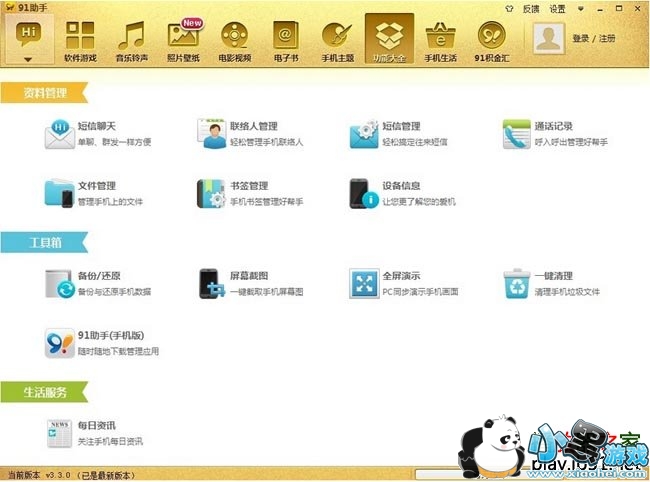Click description 清理手机垃圾文件

(x=567, y=292)
